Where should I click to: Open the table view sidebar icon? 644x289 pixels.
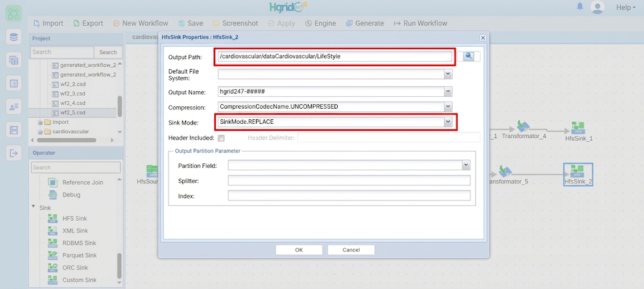tap(14, 60)
